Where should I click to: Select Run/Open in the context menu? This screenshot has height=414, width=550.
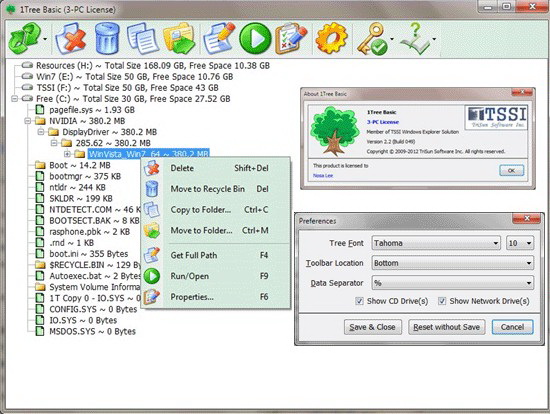(216, 276)
